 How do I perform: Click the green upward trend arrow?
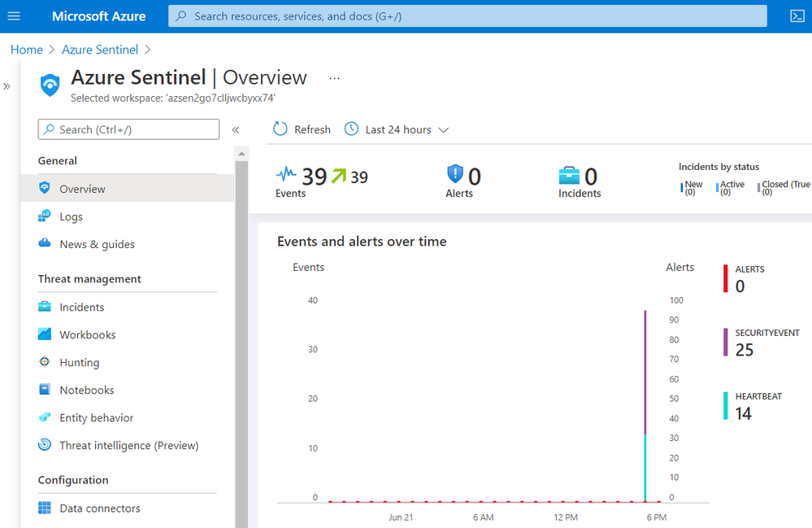click(339, 177)
